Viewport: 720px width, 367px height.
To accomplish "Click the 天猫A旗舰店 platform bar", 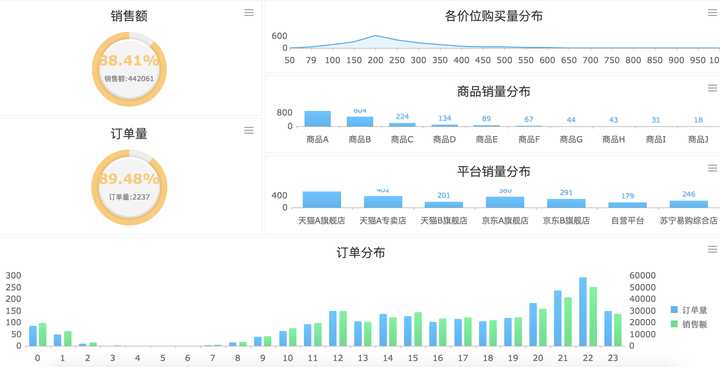I will [322, 199].
